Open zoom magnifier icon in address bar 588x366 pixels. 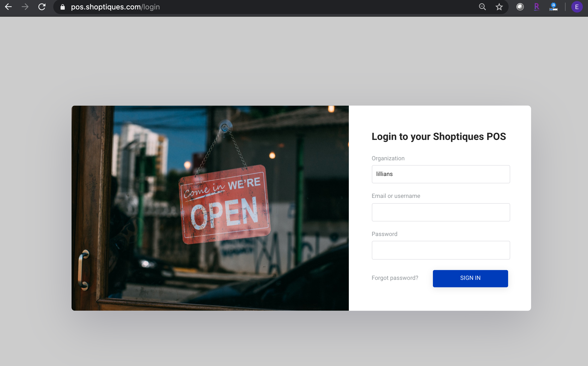tap(482, 7)
